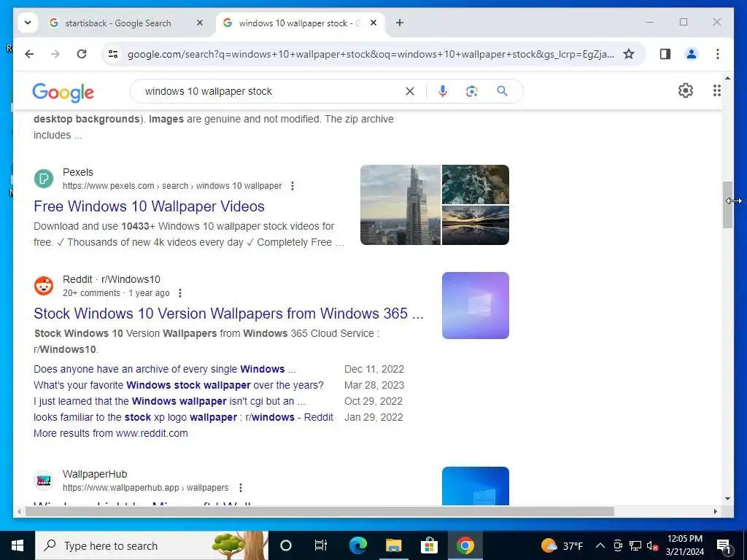Click the WallpaperHub blue wallpaper thumbnail
Viewport: 747px width, 560px height.
(476, 486)
